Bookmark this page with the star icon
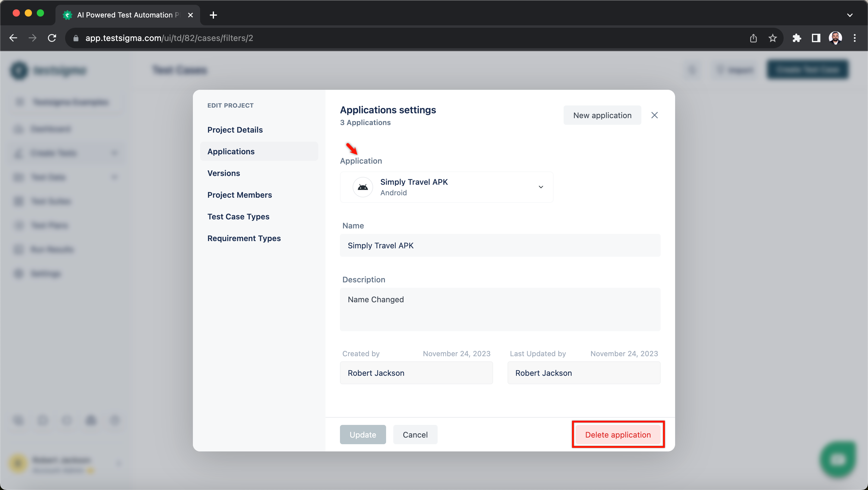 point(773,38)
